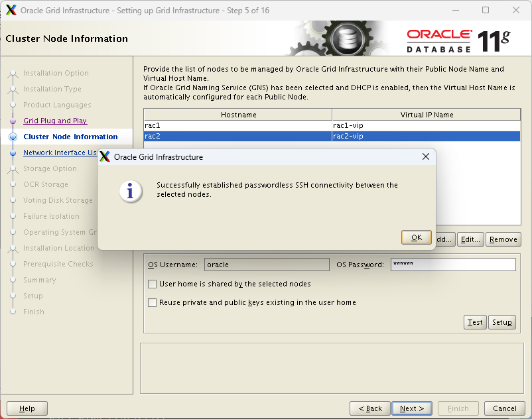Click the Installation Option step
This screenshot has height=419, width=532.
click(x=56, y=73)
